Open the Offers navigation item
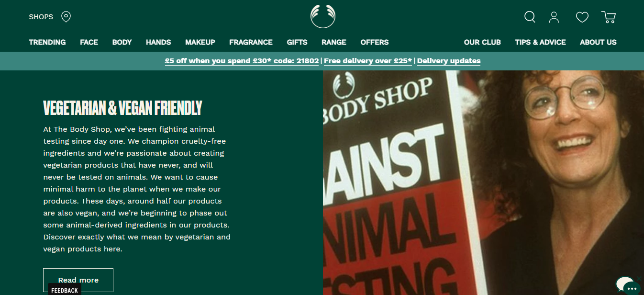This screenshot has height=295, width=644. pyautogui.click(x=375, y=42)
